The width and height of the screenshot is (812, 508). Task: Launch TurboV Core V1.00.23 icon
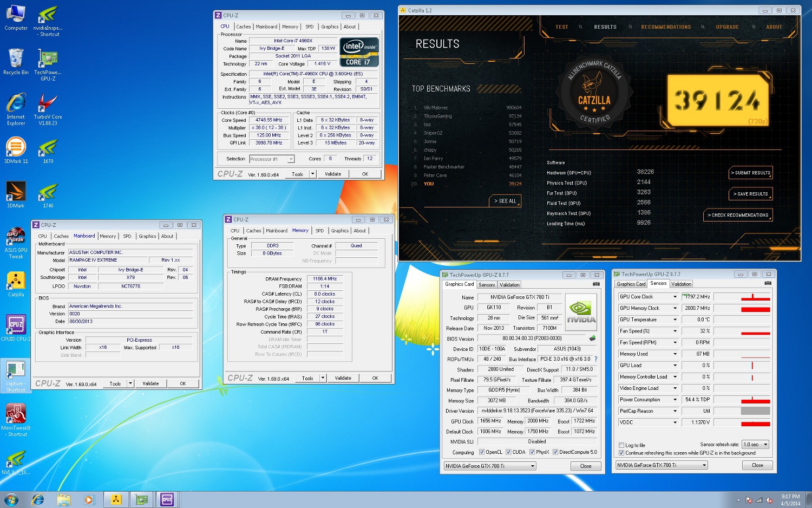click(48, 109)
